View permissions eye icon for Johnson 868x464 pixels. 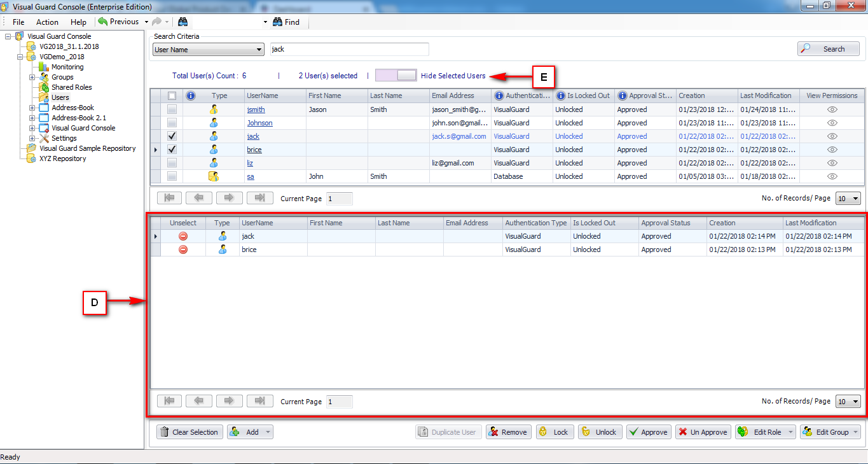click(x=832, y=123)
